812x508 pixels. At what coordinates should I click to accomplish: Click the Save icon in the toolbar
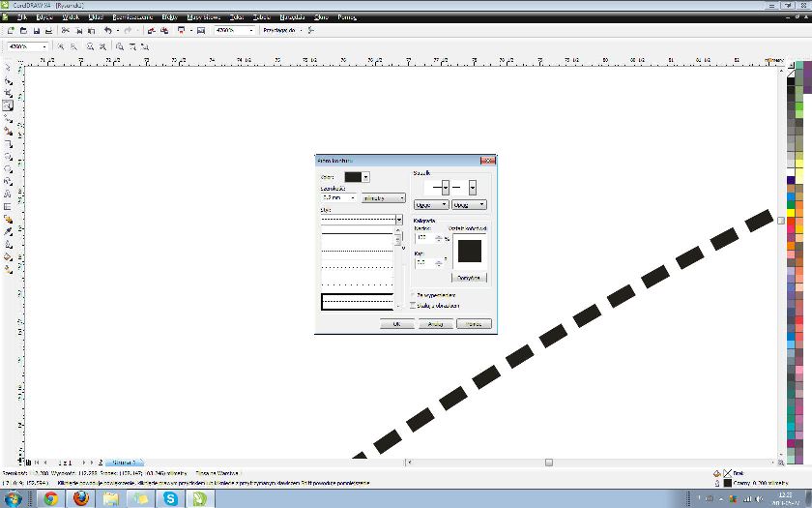[37, 31]
